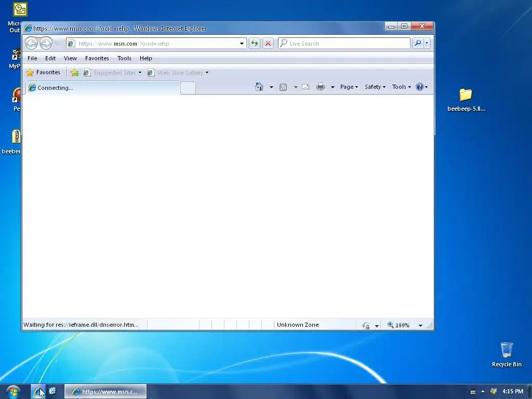The width and height of the screenshot is (532, 399).
Task: Open a new tab with the blank tab button
Action: (188, 88)
